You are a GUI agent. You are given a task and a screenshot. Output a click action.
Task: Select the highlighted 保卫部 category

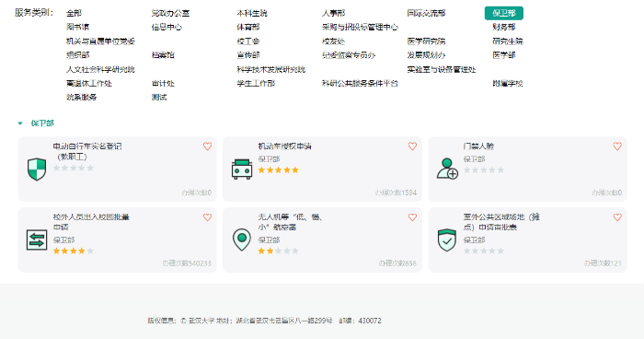504,13
